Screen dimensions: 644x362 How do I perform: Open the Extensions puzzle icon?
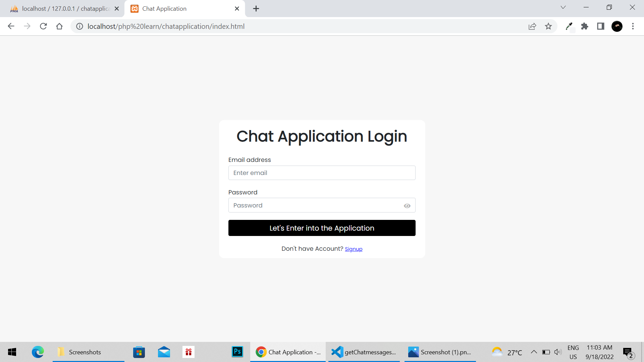point(585,26)
